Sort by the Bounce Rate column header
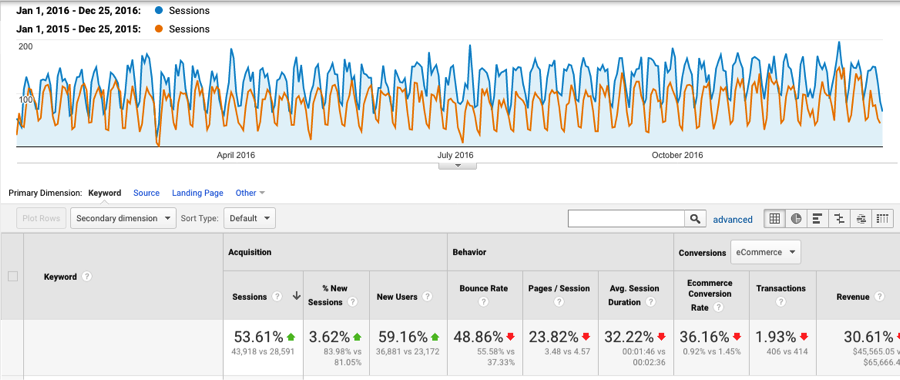The width and height of the screenshot is (900, 380). 483,289
